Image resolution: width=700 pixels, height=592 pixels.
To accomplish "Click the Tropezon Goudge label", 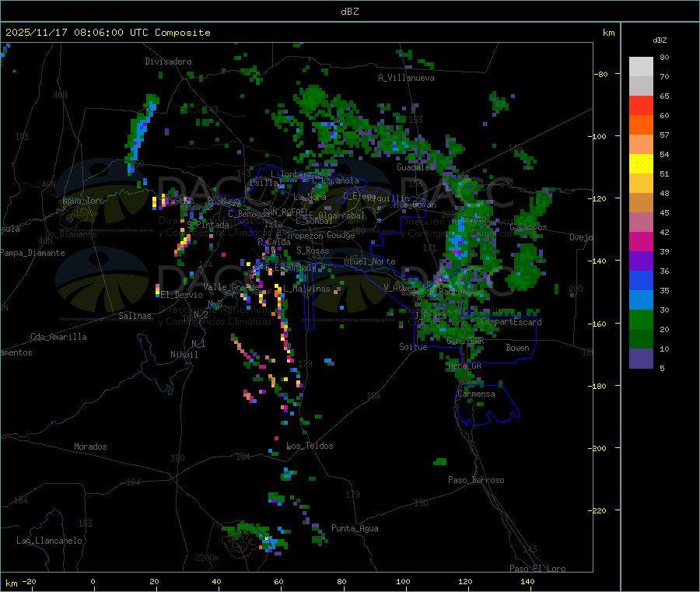I will (320, 235).
